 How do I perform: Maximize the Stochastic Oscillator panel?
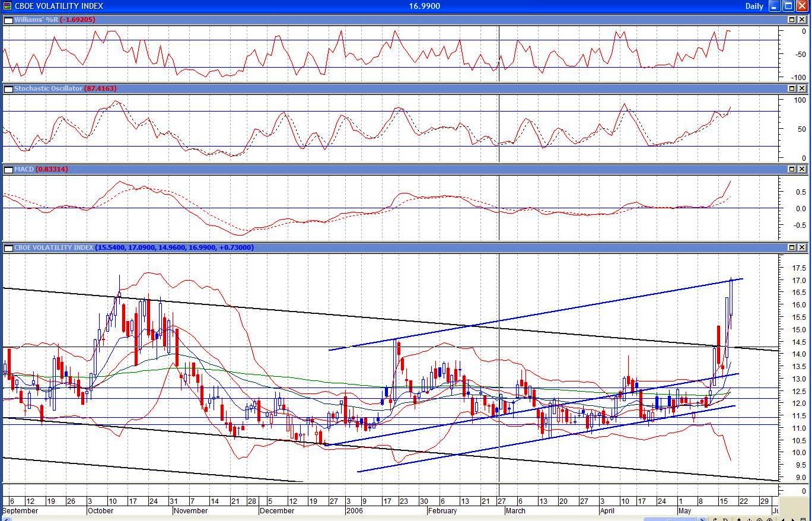tap(791, 89)
